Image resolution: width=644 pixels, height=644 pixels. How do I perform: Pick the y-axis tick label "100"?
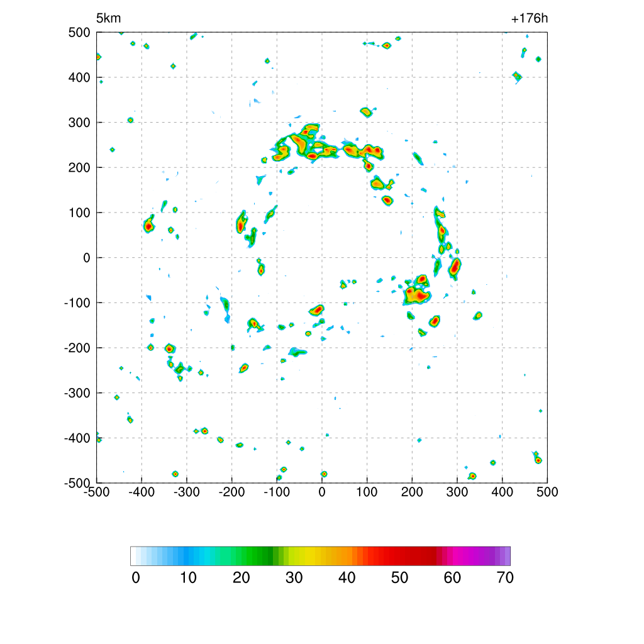79,213
